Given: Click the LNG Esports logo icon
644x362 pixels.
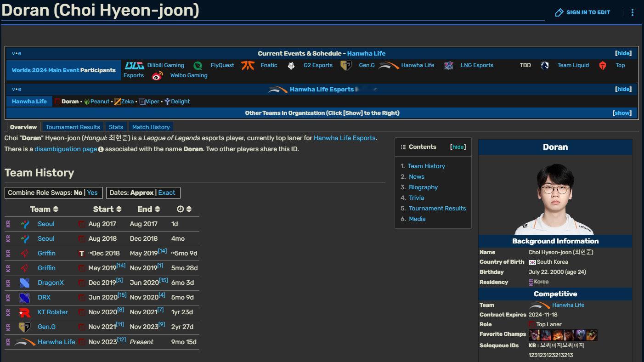Looking at the screenshot, I should pyautogui.click(x=449, y=66).
